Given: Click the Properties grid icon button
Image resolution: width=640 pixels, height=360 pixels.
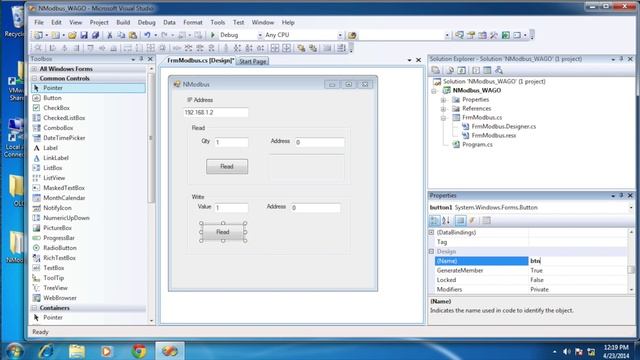Looking at the screenshot, I should (460, 221).
